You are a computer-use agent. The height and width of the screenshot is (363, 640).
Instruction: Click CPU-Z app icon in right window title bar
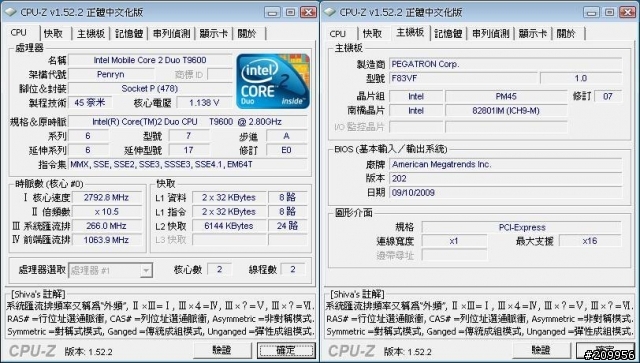[x=330, y=12]
